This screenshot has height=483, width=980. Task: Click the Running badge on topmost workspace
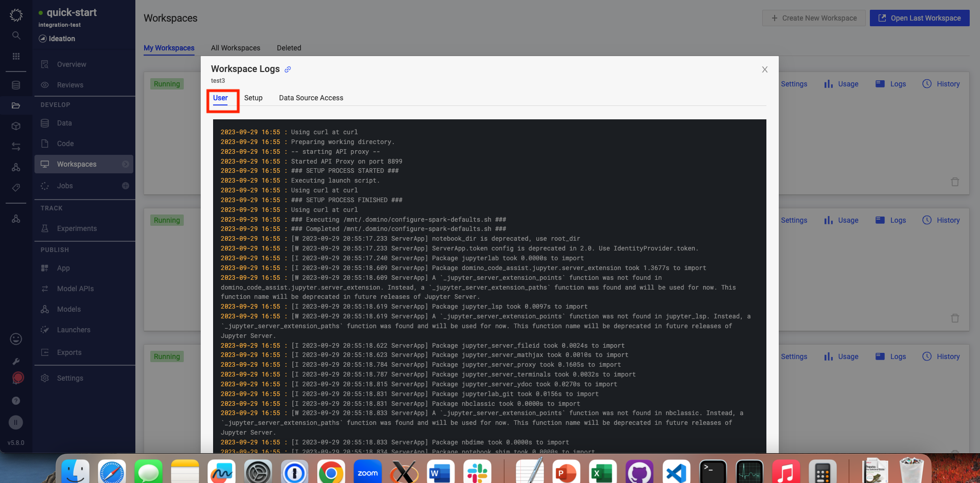click(167, 84)
